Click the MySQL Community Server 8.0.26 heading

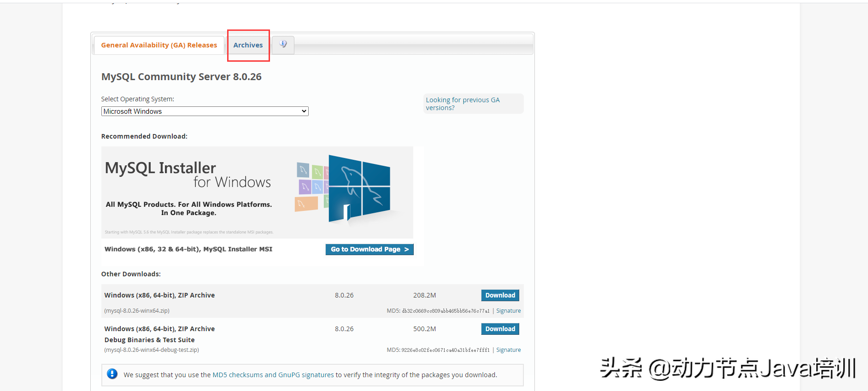pyautogui.click(x=182, y=77)
